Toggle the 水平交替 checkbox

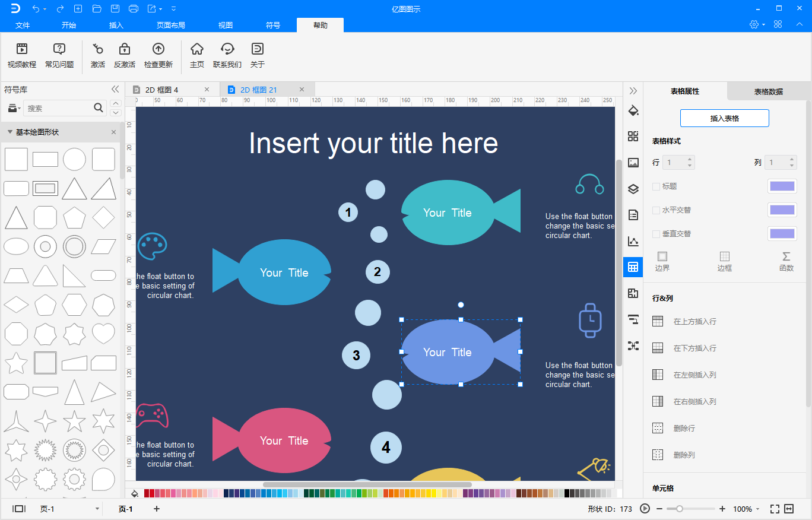656,210
